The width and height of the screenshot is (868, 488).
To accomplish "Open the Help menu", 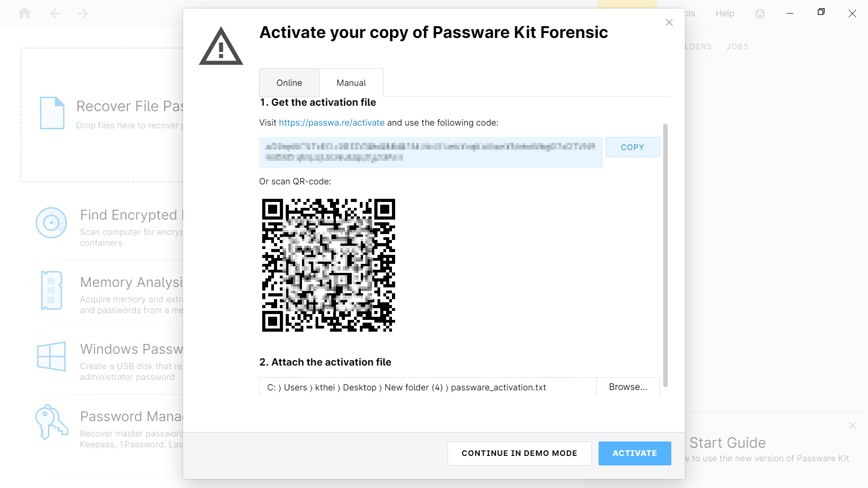I will [724, 13].
